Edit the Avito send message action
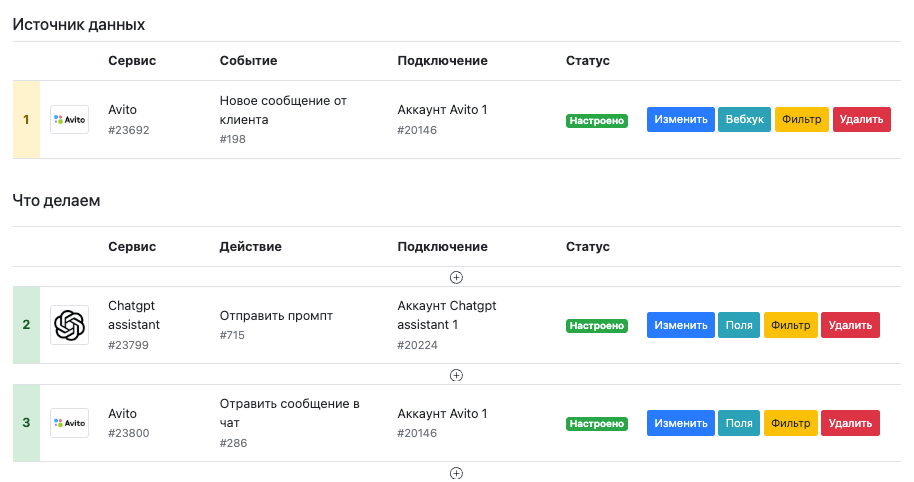This screenshot has height=482, width=914. pos(681,423)
